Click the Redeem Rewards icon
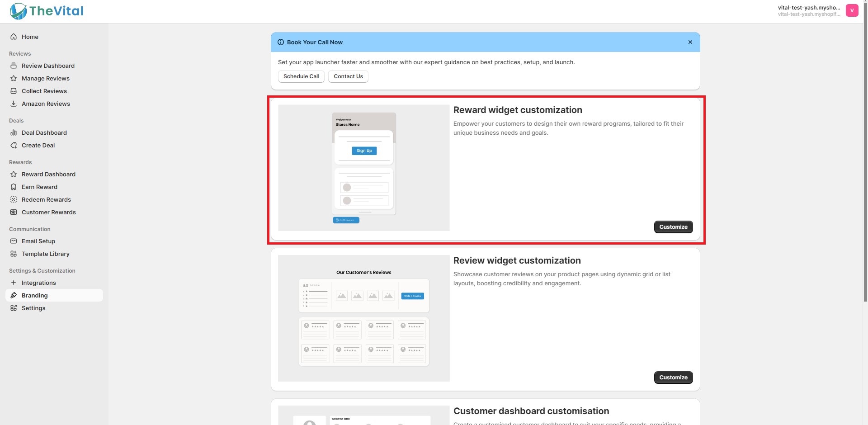 [x=14, y=199]
